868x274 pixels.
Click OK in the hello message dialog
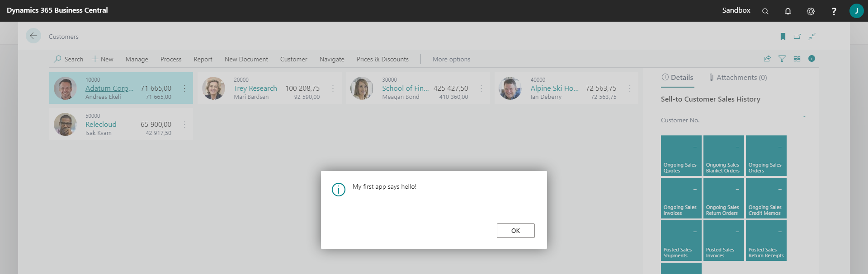(515, 231)
